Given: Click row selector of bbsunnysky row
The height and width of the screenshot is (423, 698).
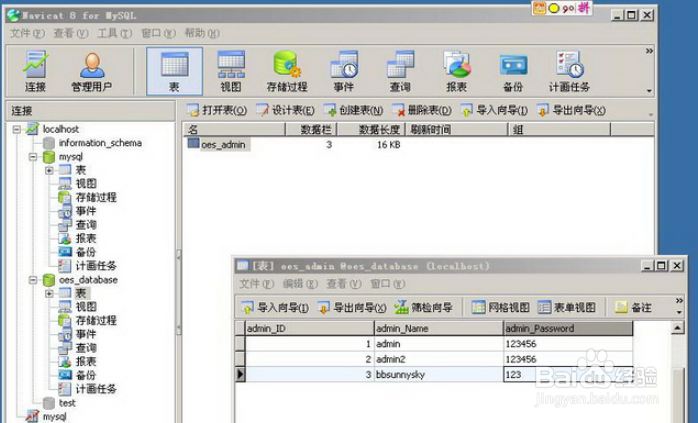Looking at the screenshot, I should [240, 374].
